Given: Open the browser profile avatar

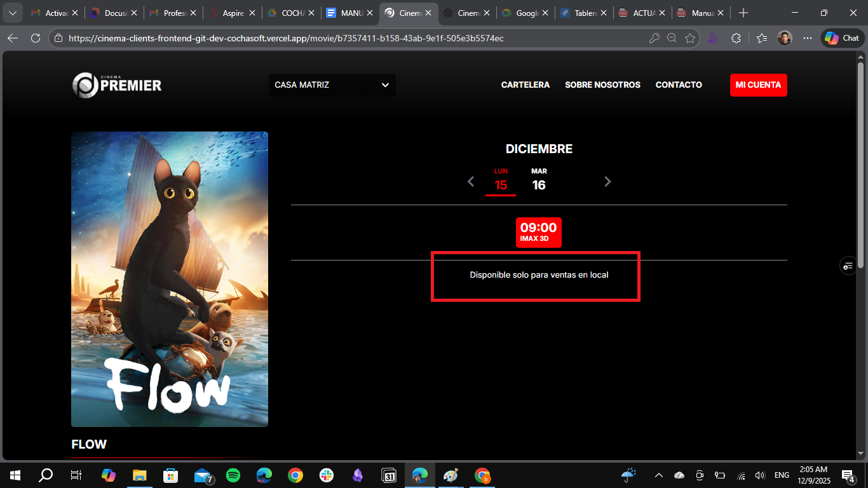Looking at the screenshot, I should [x=785, y=38].
